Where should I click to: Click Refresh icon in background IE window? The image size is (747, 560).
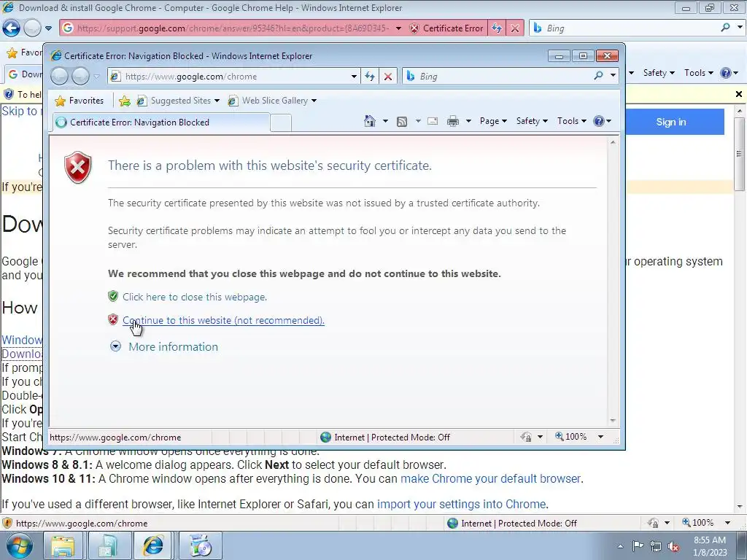(497, 28)
